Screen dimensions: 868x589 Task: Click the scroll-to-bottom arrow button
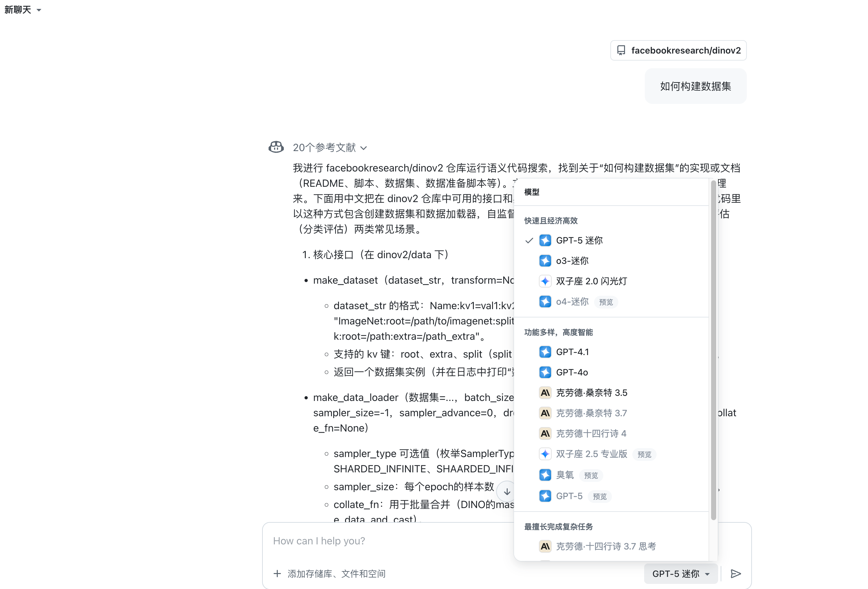click(x=506, y=491)
